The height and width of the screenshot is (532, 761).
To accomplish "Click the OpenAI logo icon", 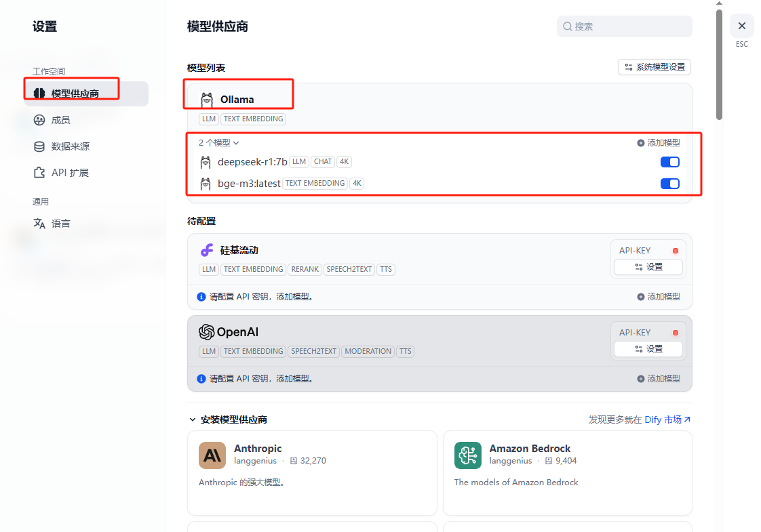I will tap(207, 332).
